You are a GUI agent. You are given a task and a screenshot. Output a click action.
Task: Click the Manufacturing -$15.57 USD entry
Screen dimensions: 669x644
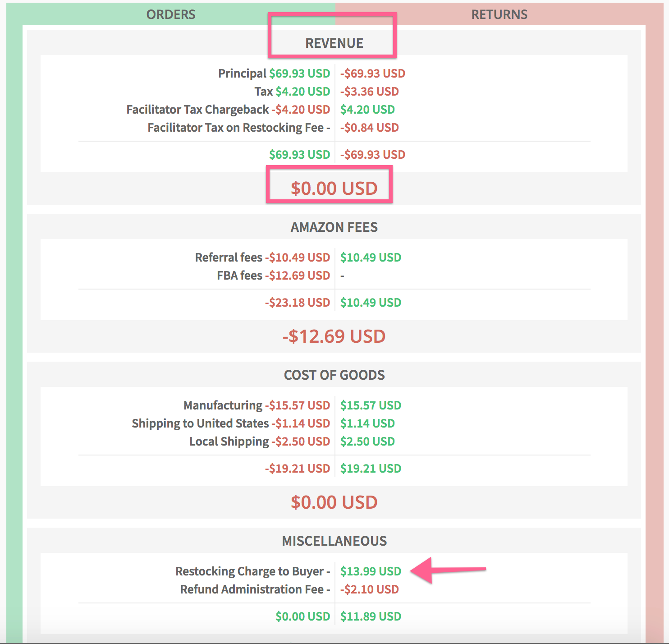pos(256,405)
